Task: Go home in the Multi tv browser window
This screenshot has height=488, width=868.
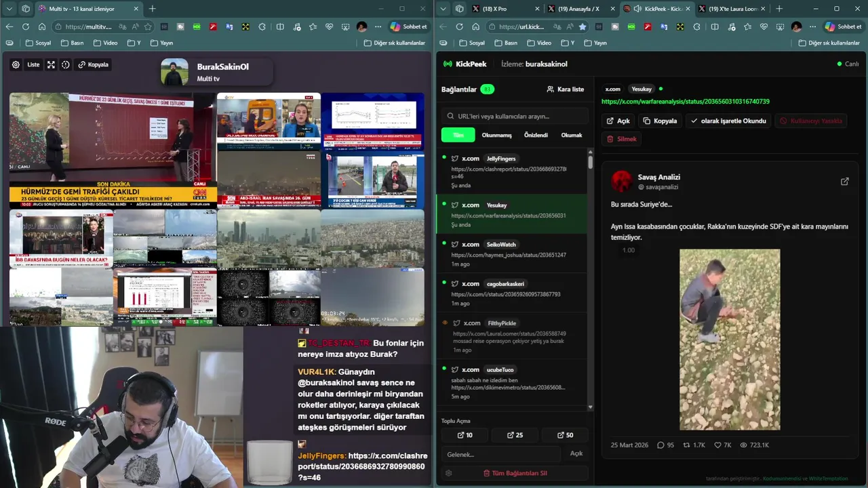Action: point(42,26)
